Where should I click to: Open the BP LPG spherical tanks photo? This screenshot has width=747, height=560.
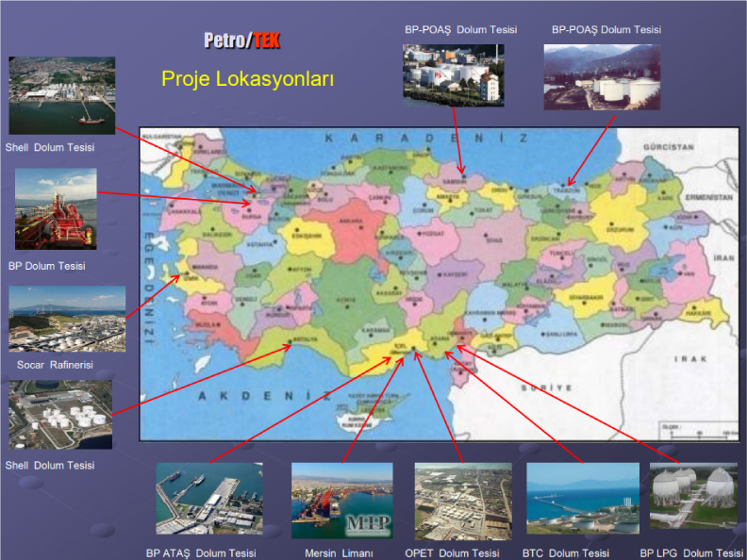693,496
